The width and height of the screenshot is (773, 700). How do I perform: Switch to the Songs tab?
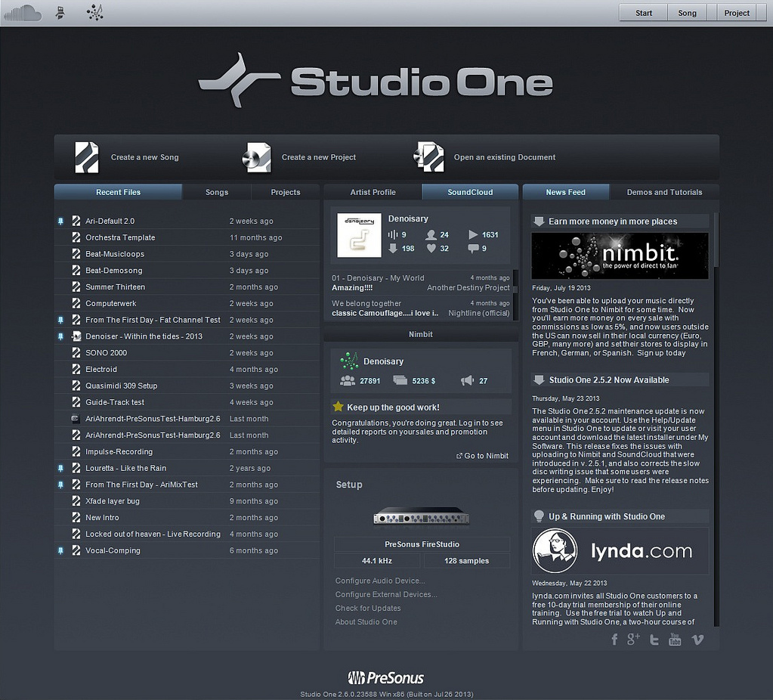coord(217,192)
